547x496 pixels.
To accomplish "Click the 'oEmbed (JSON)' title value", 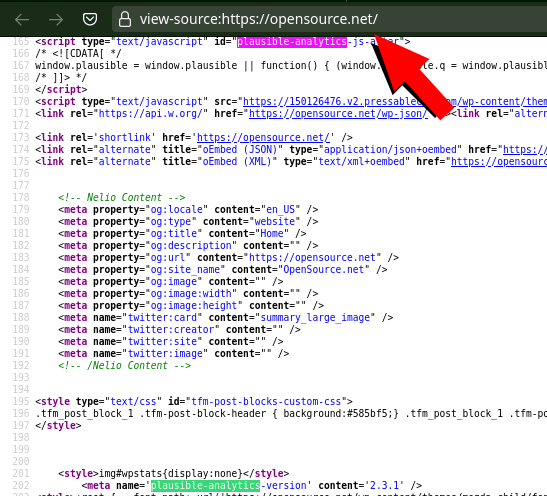I will point(240,150).
